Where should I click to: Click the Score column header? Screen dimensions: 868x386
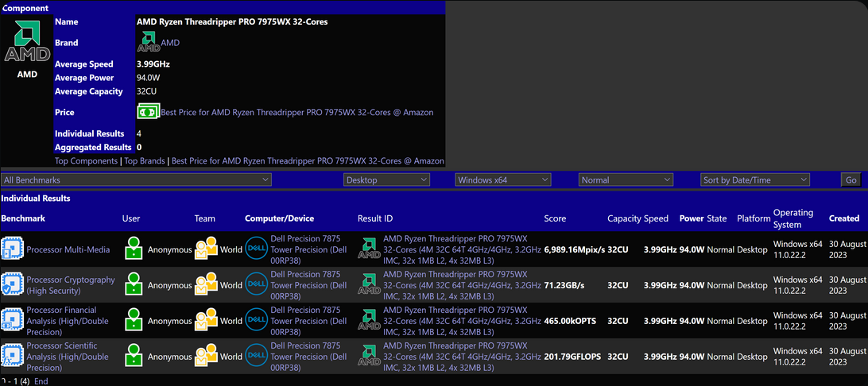point(556,218)
